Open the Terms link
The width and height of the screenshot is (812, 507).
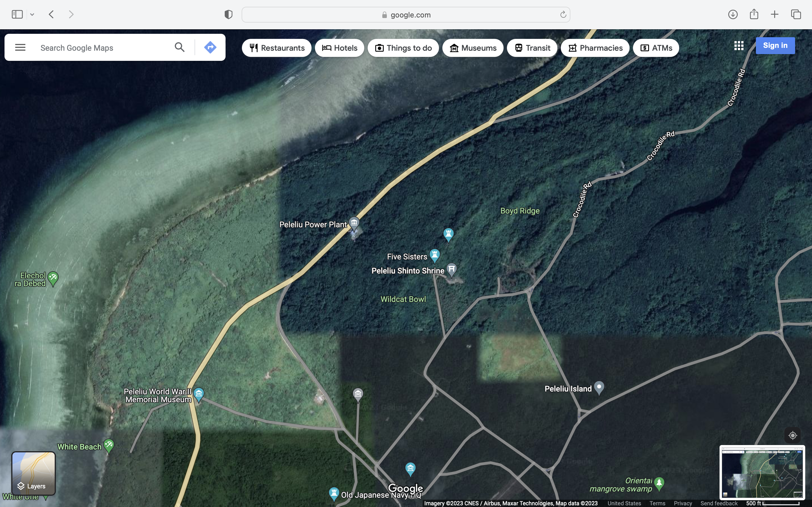click(657, 503)
